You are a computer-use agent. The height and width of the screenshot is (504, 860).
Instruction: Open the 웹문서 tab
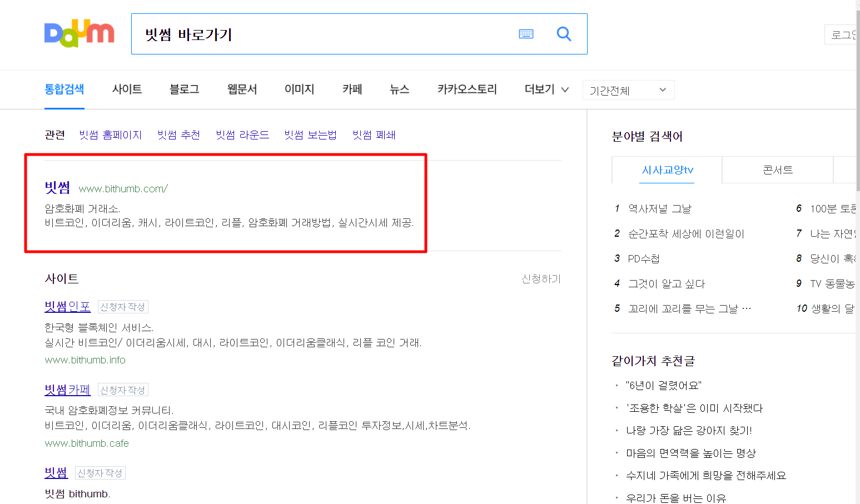(x=242, y=89)
